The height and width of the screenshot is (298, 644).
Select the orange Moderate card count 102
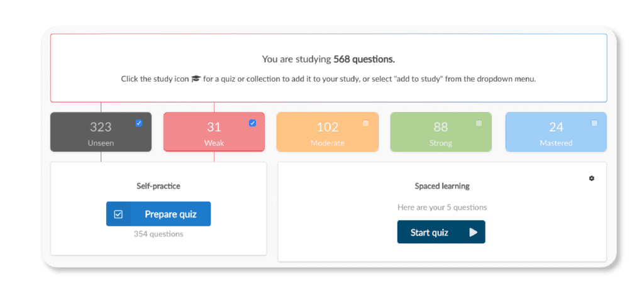pos(327,127)
